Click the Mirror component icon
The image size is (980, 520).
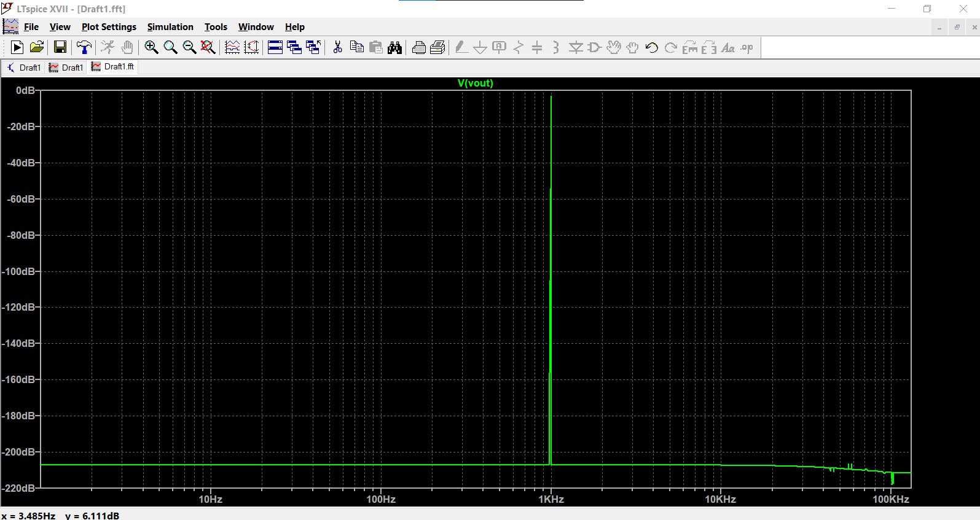coord(709,47)
